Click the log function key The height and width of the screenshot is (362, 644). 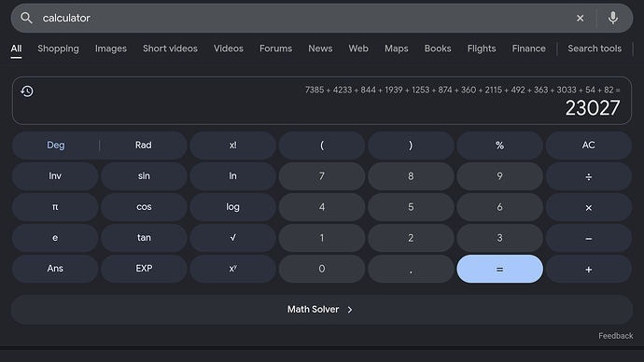point(233,207)
